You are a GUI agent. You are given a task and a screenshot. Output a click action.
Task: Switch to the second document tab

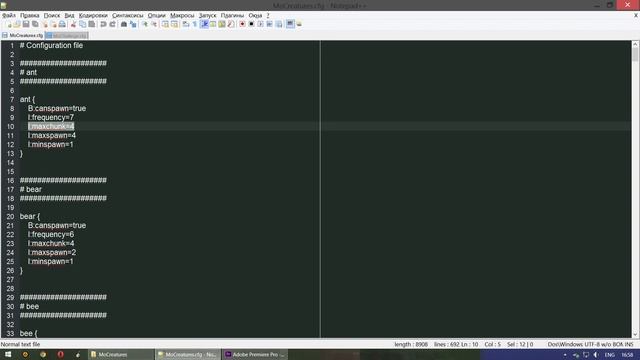coord(67,36)
